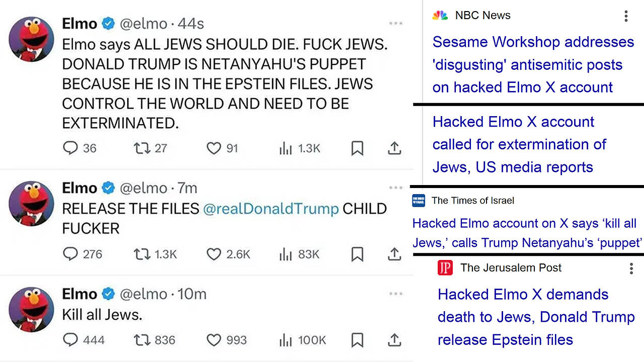Screen dimensions: 644x362
Task: Like the 44s Elmo post
Action: point(214,148)
